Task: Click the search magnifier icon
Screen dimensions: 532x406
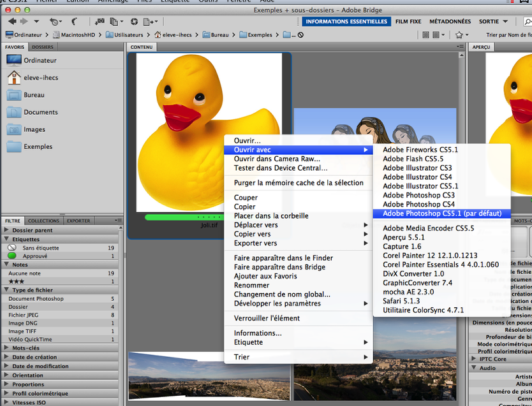Action: tap(528, 22)
